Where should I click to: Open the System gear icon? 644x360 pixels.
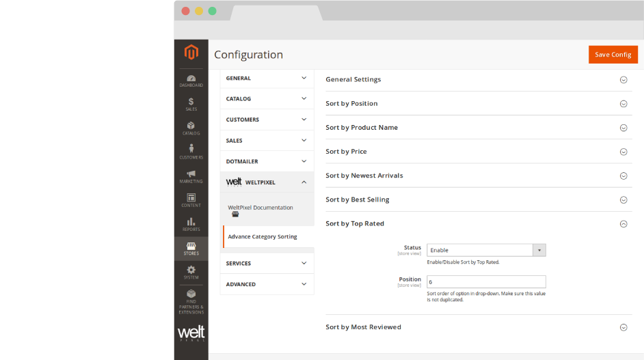[x=191, y=273]
